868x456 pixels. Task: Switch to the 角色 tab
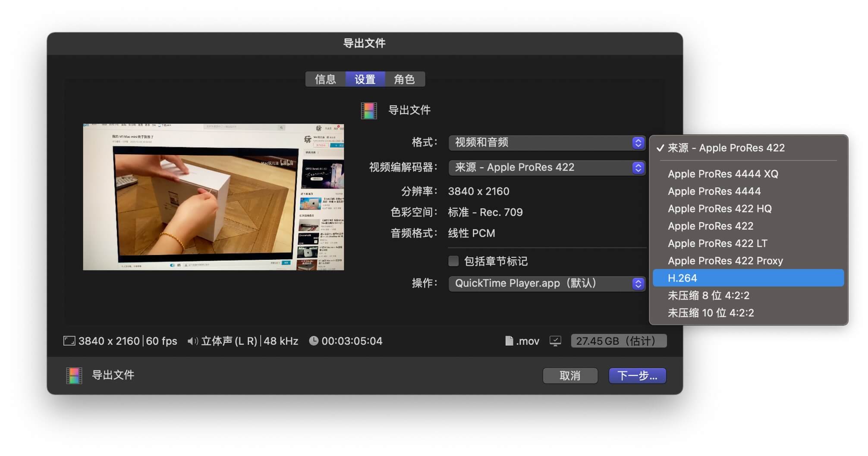(405, 79)
